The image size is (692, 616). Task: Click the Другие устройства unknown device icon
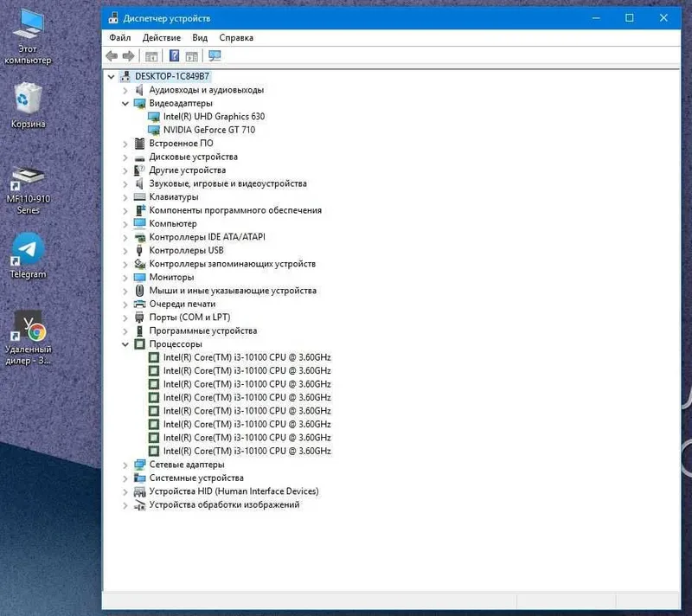(139, 170)
